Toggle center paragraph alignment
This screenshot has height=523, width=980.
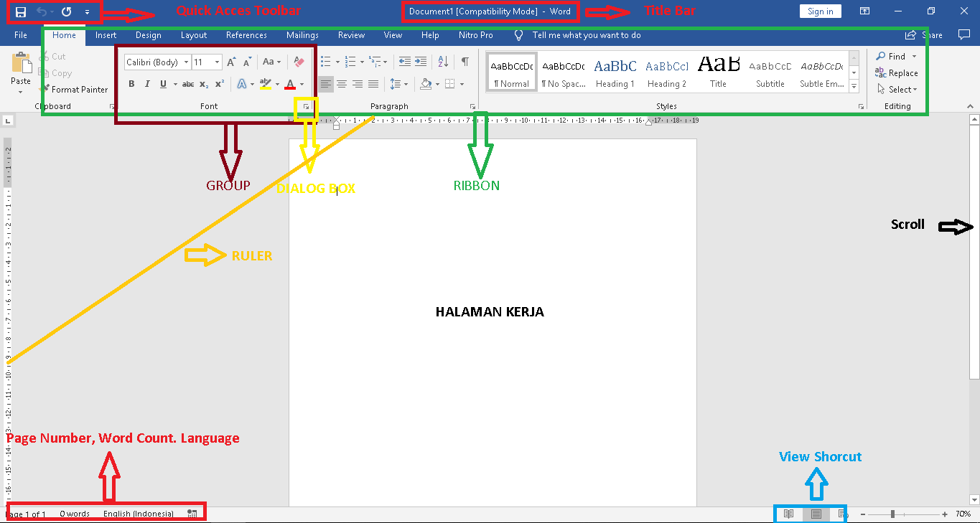342,84
